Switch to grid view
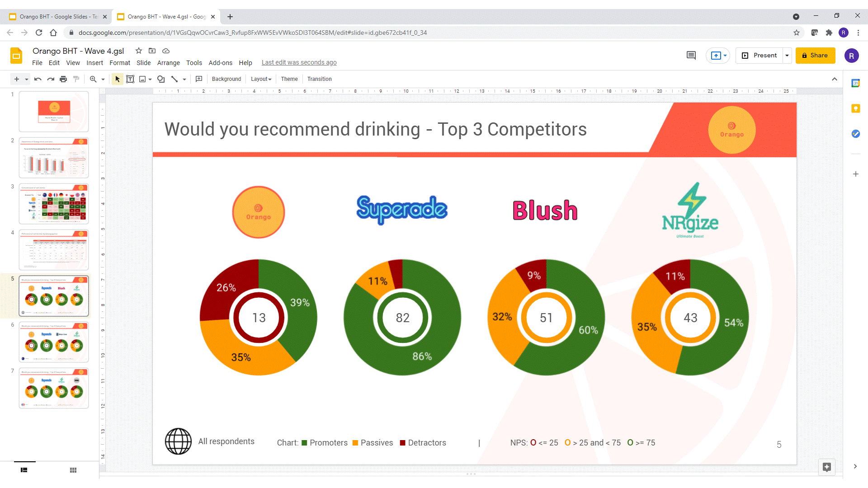Image resolution: width=868 pixels, height=488 pixels. tap(73, 470)
